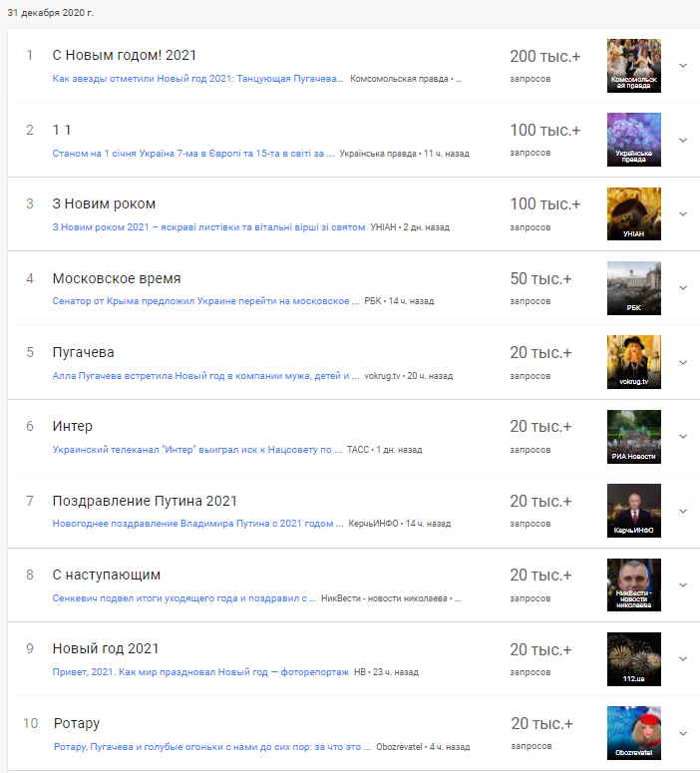
Task: Open the УНІАН golden thumbnail
Action: (x=634, y=214)
